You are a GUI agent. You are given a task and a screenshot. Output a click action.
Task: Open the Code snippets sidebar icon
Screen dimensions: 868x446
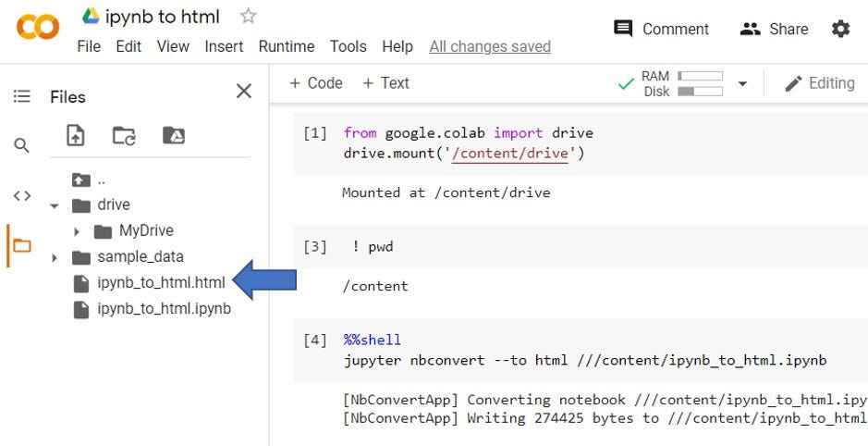point(21,195)
